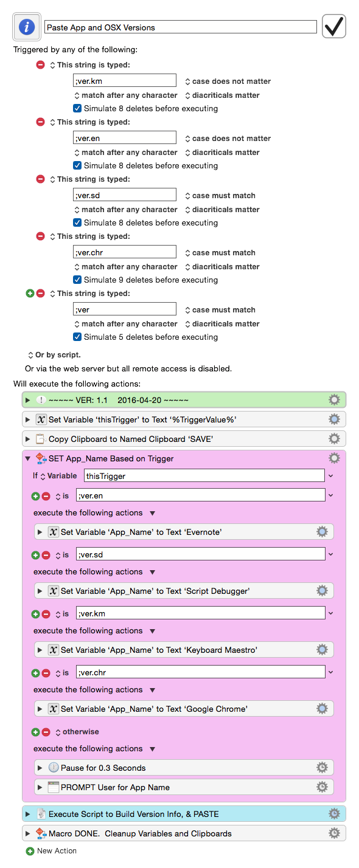Open 'otherwise' condition popup menu
Image resolution: width=359 pixels, height=868 pixels.
click(77, 732)
